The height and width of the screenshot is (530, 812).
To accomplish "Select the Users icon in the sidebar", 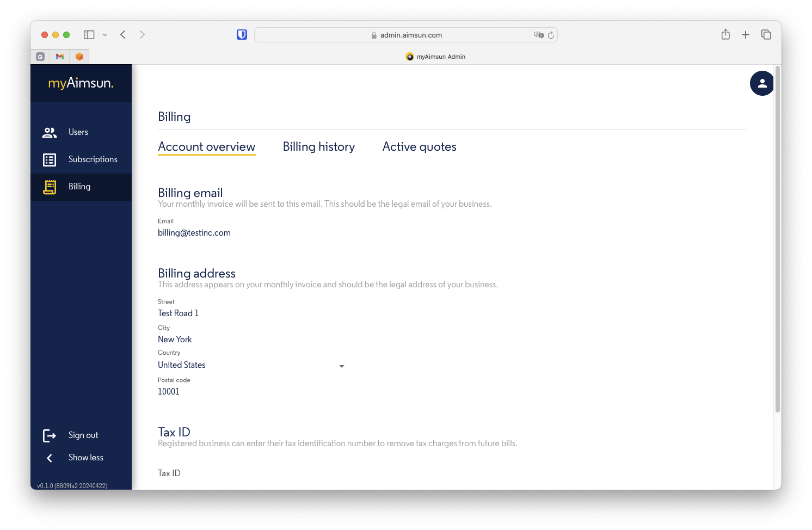I will (x=49, y=132).
